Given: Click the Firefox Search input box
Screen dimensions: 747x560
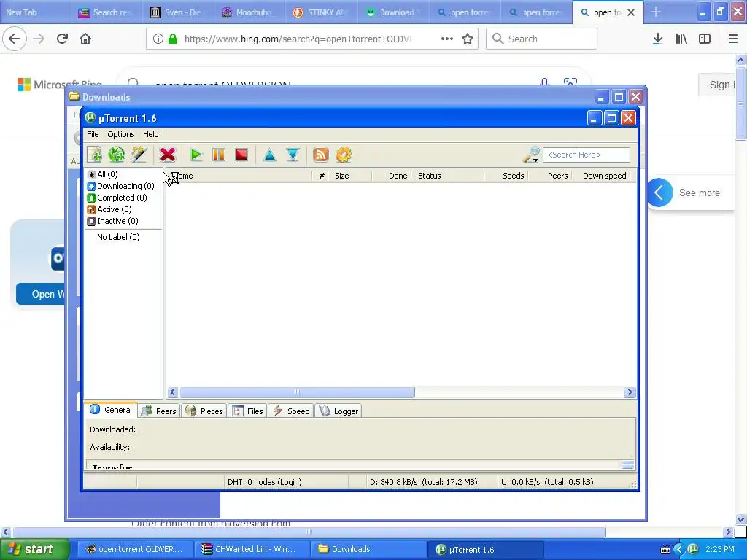Looking at the screenshot, I should 542,39.
